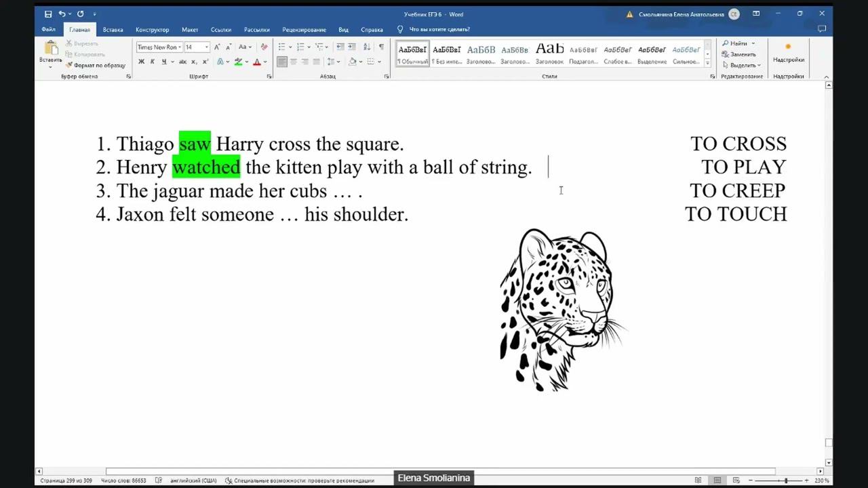Image resolution: width=868 pixels, height=488 pixels.
Task: Select Print Layout view in status bar
Action: 717,481
